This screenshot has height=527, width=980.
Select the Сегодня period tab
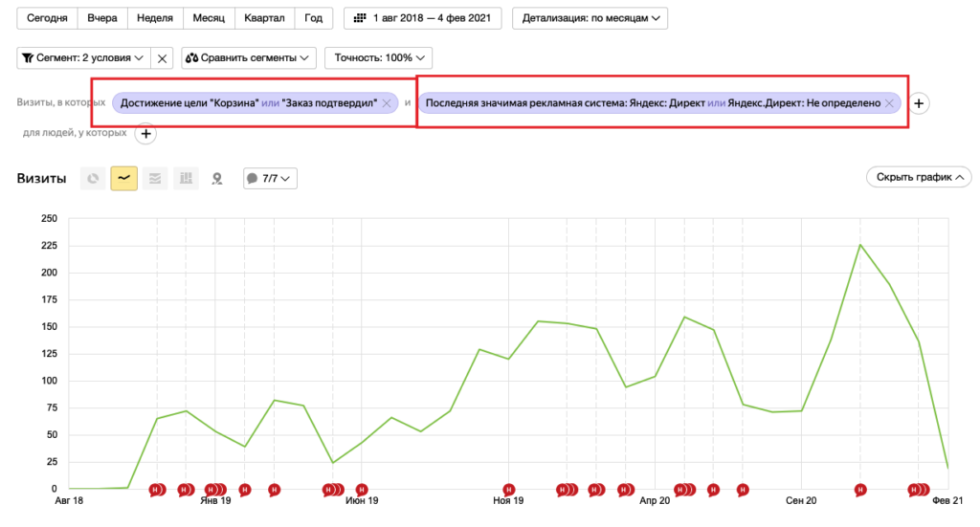point(47,18)
